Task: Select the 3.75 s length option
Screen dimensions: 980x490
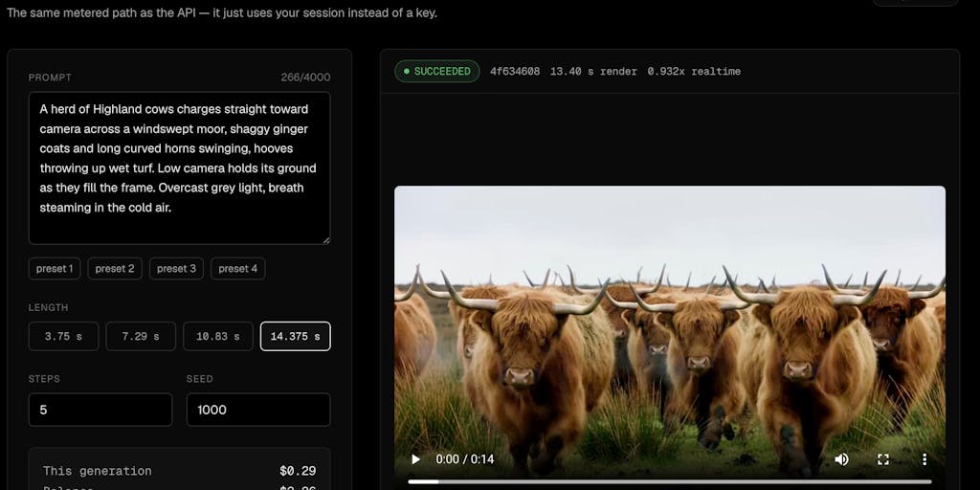Action: point(64,336)
